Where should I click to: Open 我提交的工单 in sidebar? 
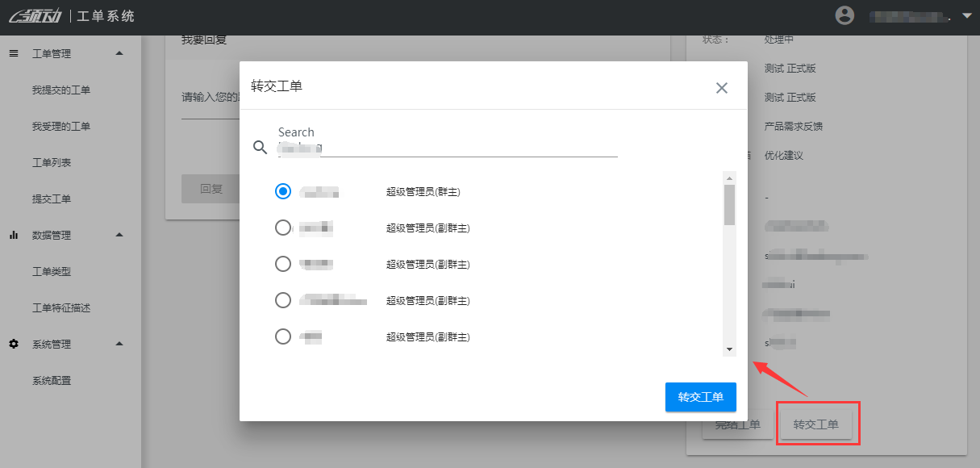[x=61, y=90]
